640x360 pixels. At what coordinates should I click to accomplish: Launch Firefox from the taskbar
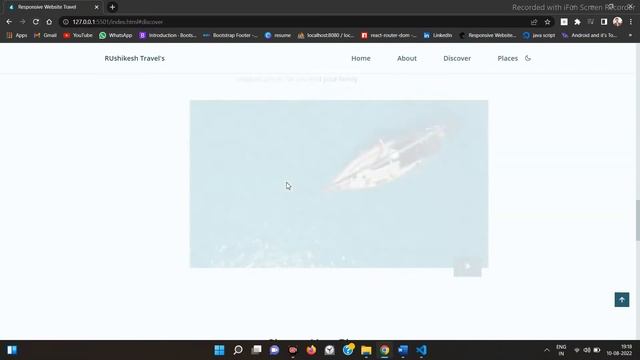(311, 350)
